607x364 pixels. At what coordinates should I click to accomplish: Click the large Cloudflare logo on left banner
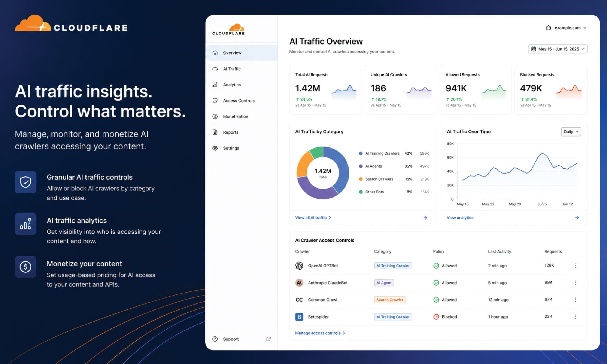(71, 23)
